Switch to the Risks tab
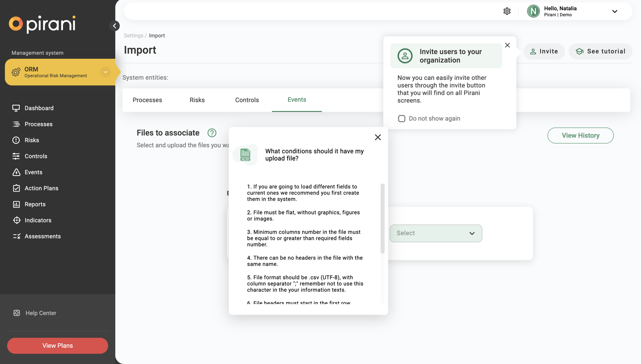The height and width of the screenshot is (364, 641). click(197, 100)
